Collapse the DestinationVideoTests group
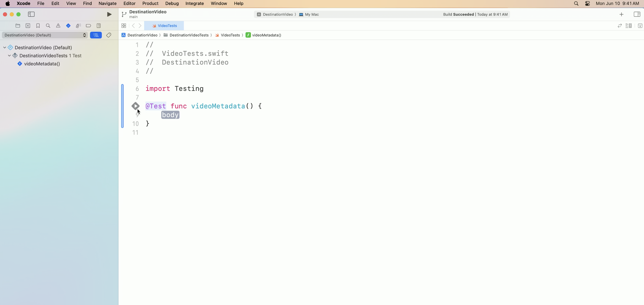This screenshot has height=305, width=644. pyautogui.click(x=9, y=55)
